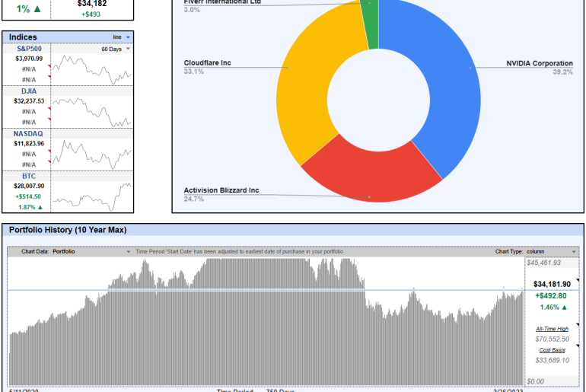Click the red note marker beside S&P500 #N/A
The image size is (586, 392).
(x=50, y=68)
